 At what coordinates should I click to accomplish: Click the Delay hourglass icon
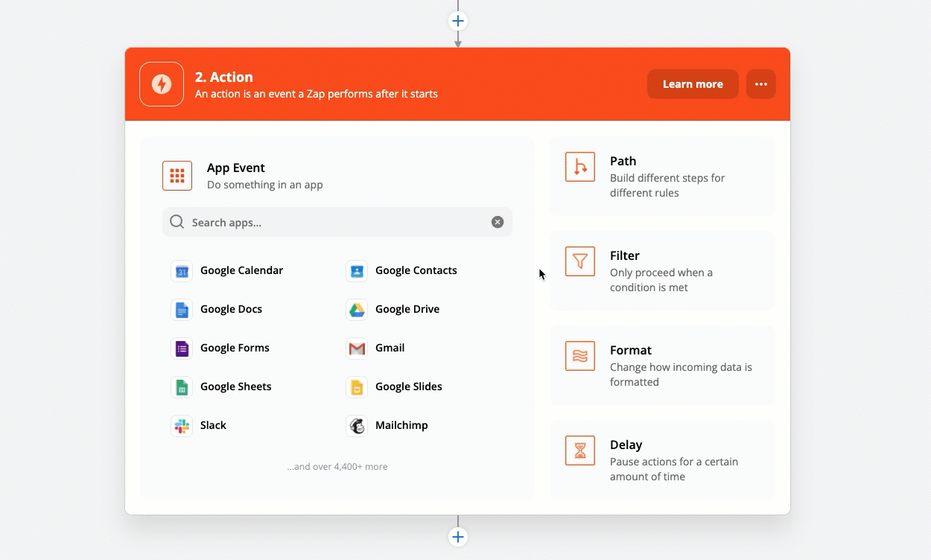[x=580, y=451]
